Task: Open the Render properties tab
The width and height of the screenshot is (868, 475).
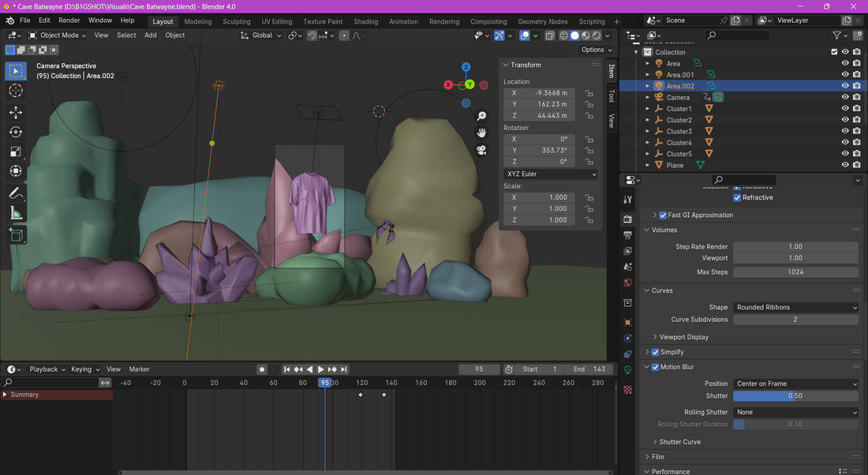Action: (628, 219)
